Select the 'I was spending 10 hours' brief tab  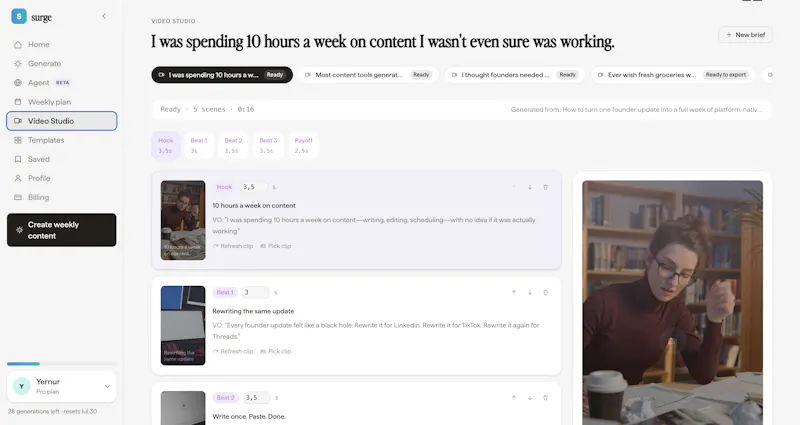222,75
